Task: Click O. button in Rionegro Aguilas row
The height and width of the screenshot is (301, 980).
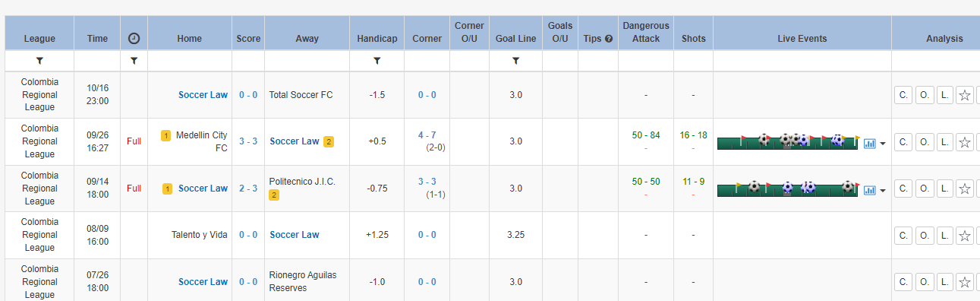Action: (x=924, y=282)
